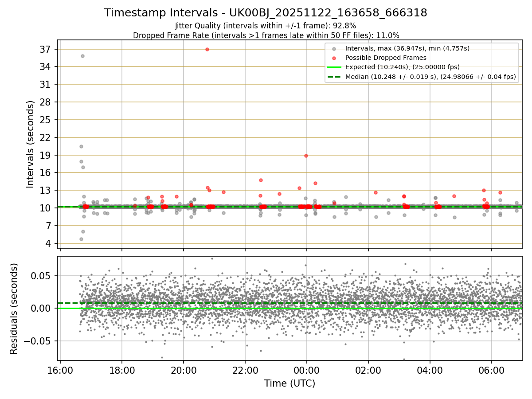Select the 'Jitter Quality' subtitle line showing 92.8%

266,26
